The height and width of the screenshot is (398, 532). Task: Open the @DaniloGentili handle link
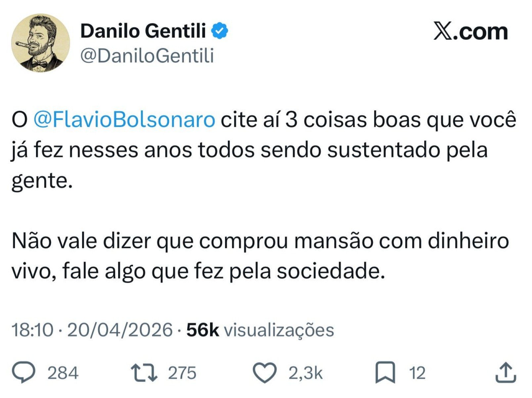point(147,56)
